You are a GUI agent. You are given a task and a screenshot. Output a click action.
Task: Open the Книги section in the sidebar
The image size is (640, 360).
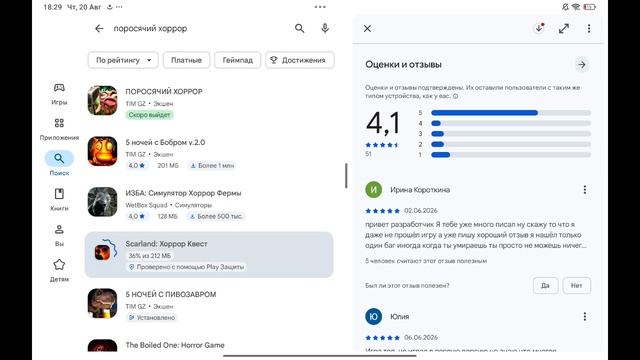tap(59, 200)
